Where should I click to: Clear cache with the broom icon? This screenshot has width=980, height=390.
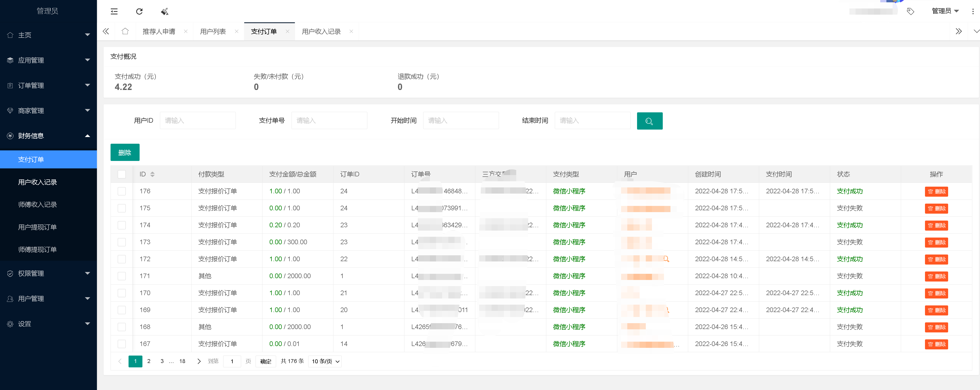coord(164,11)
